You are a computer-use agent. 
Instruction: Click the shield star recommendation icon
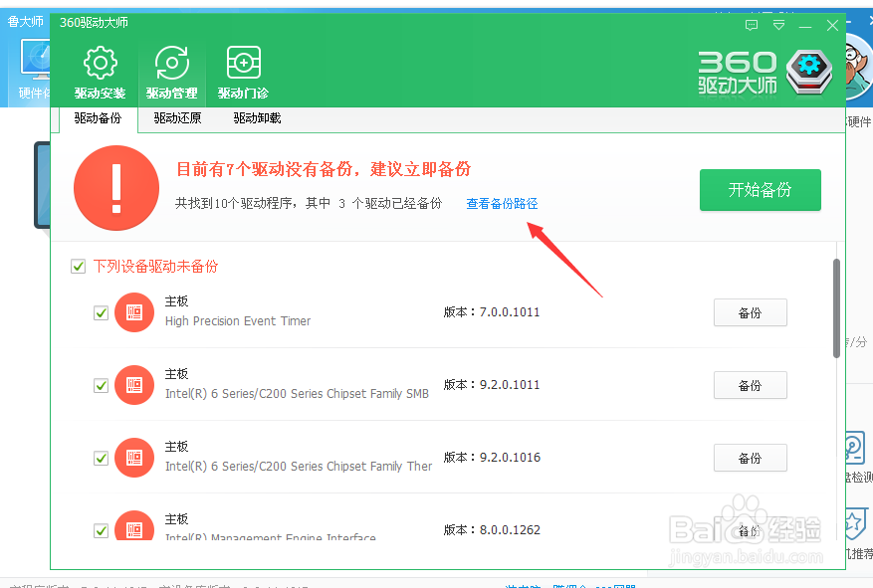(854, 517)
